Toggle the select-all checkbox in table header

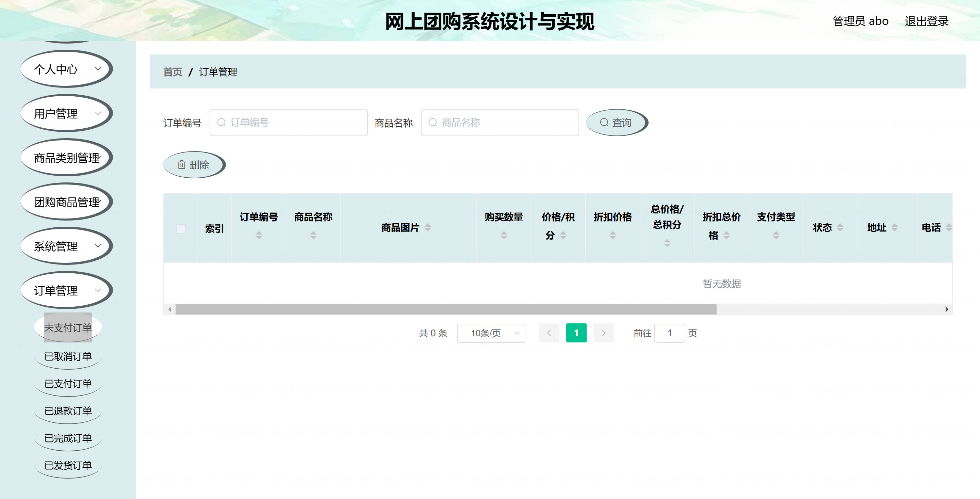(181, 228)
